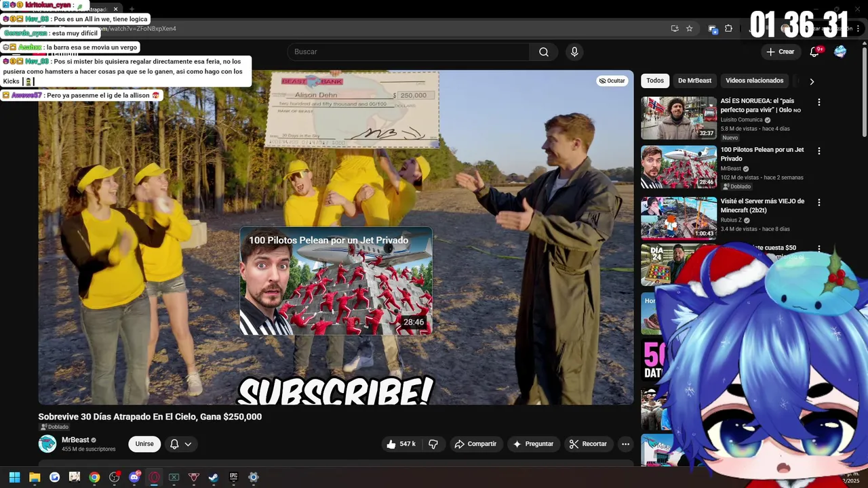
Task: Open OBS Studio from the taskbar
Action: click(x=114, y=477)
